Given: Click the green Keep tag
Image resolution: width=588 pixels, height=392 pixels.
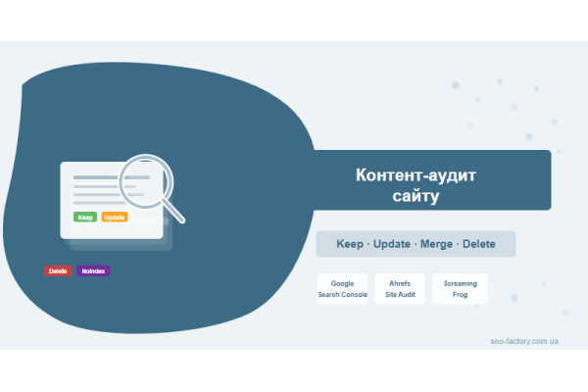Looking at the screenshot, I should [85, 218].
